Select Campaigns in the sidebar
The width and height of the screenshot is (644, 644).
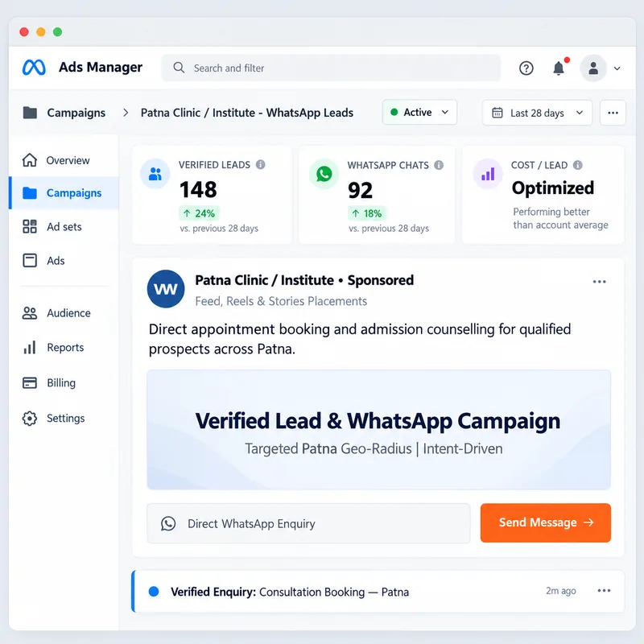pyautogui.click(x=64, y=193)
